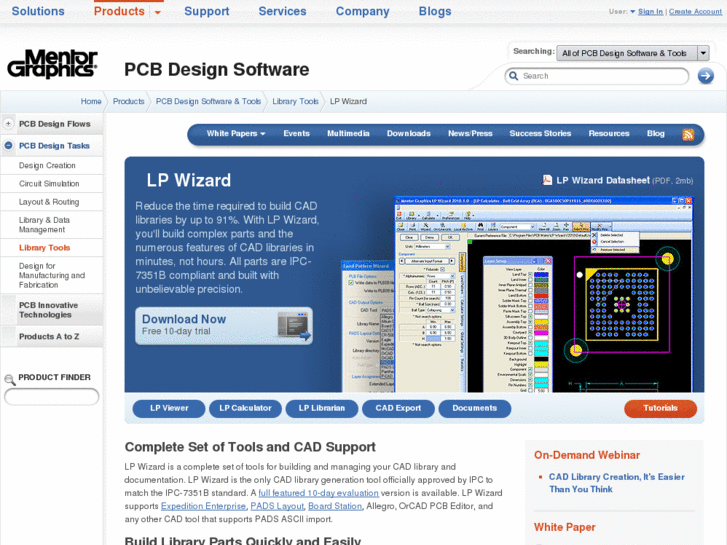The image size is (727, 545).
Task: Click the Download Now free trial button
Action: (224, 326)
